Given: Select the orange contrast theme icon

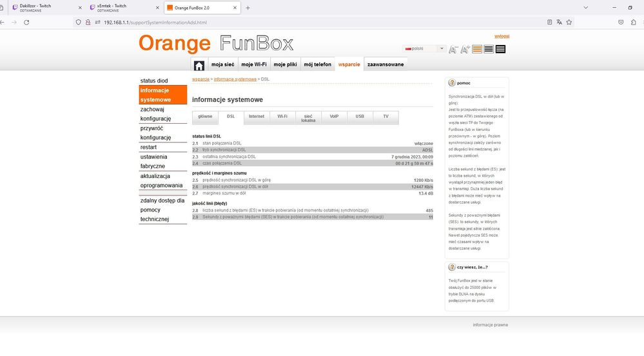Looking at the screenshot, I should point(477,49).
